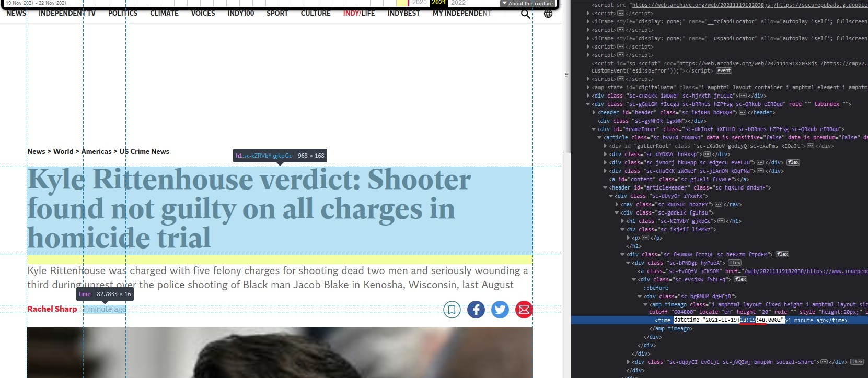Open the INDYBEST section

[x=403, y=13]
